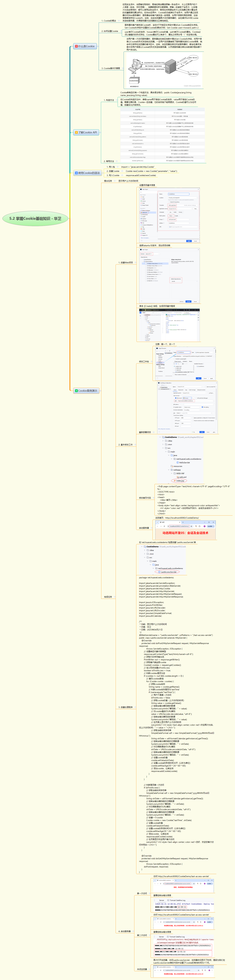235x980 pixels.
Task: Click Create in the Jakarta EE version dialog
Action: coord(189,302)
